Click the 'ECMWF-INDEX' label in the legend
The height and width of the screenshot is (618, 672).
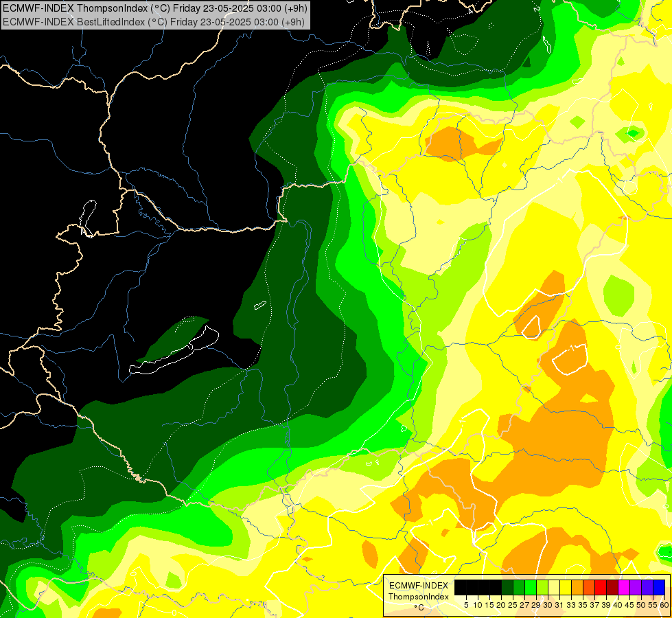(x=419, y=586)
